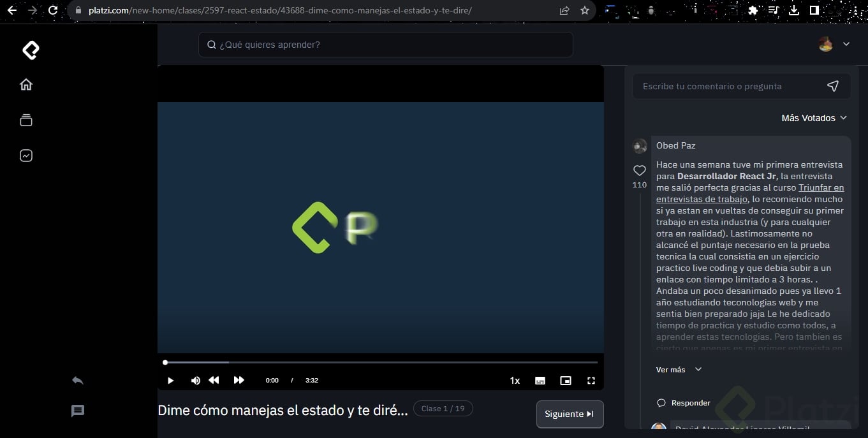Send comment with paper plane icon

point(833,86)
